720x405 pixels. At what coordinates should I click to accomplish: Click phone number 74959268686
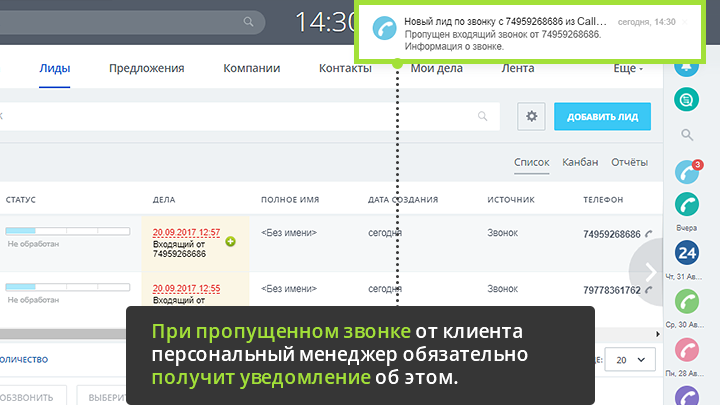(x=612, y=234)
